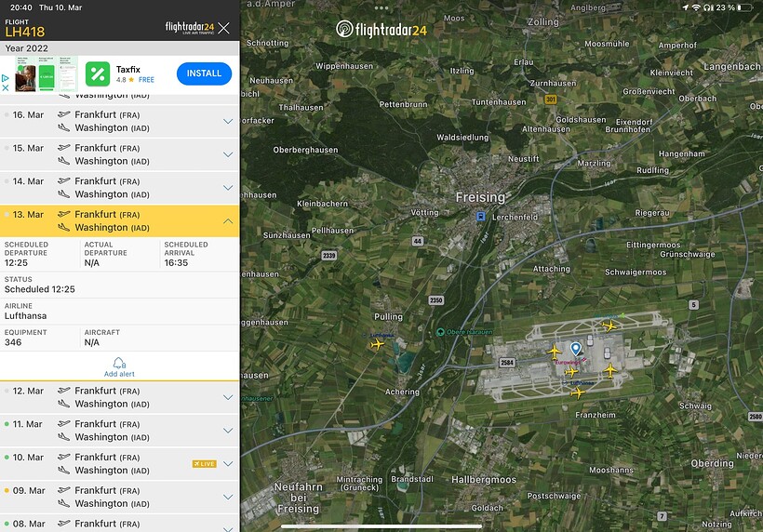Tap the Flightradar24 logo on the map
Viewport: 763px width, 532px height.
(x=381, y=29)
